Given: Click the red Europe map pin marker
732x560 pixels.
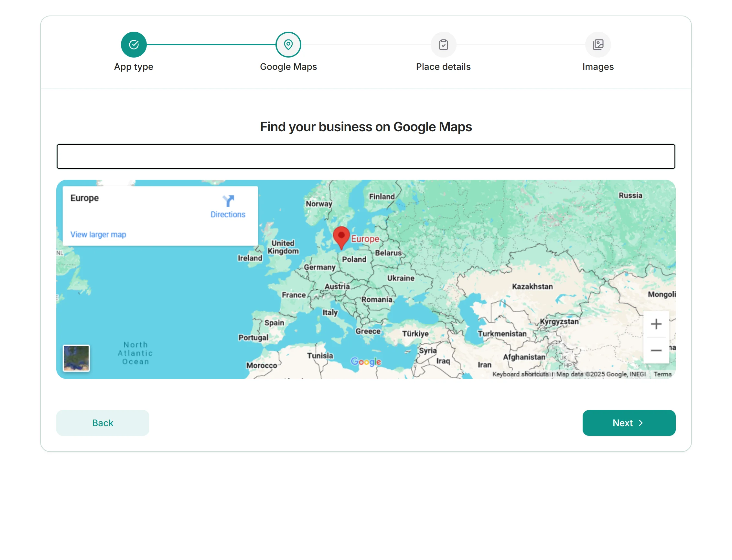Looking at the screenshot, I should click(341, 237).
